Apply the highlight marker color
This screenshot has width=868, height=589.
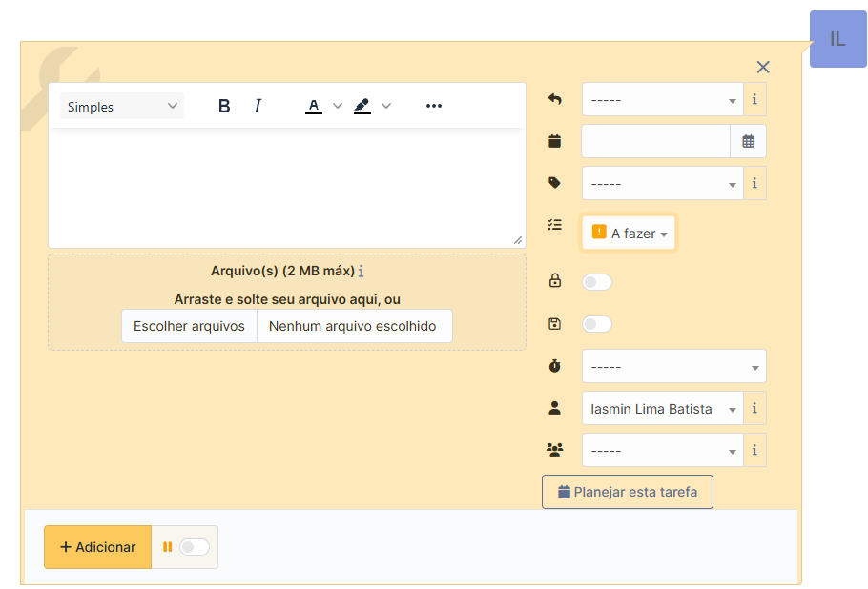[362, 106]
